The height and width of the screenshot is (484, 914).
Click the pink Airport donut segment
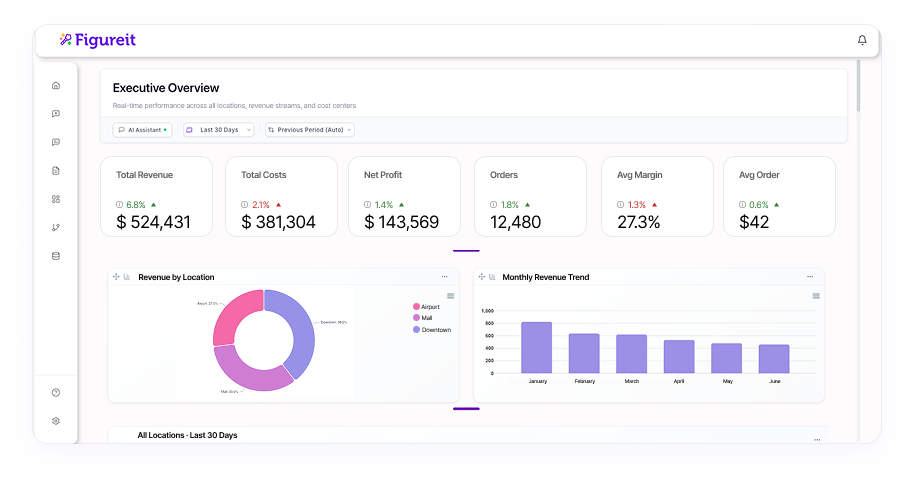pyautogui.click(x=231, y=312)
